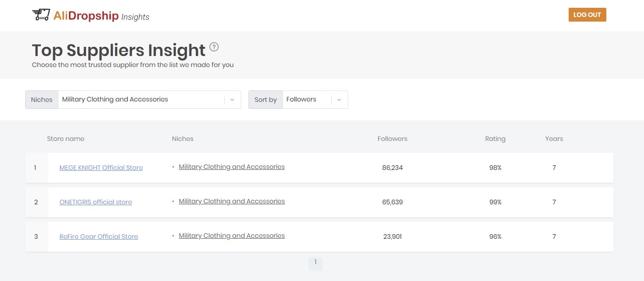This screenshot has width=644, height=281.
Task: Click niche link in MEGE KNIGHT row
Action: [232, 167]
